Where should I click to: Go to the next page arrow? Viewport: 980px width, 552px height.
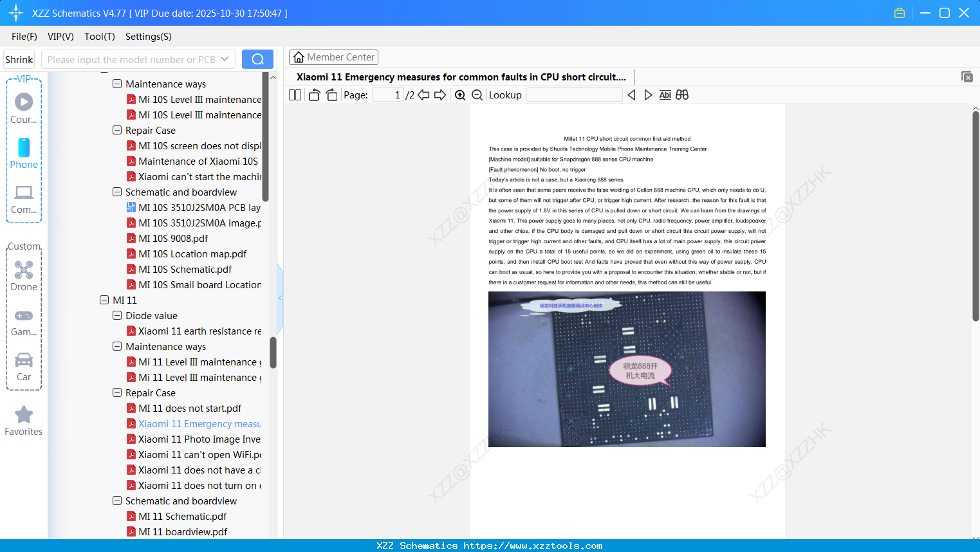[440, 95]
